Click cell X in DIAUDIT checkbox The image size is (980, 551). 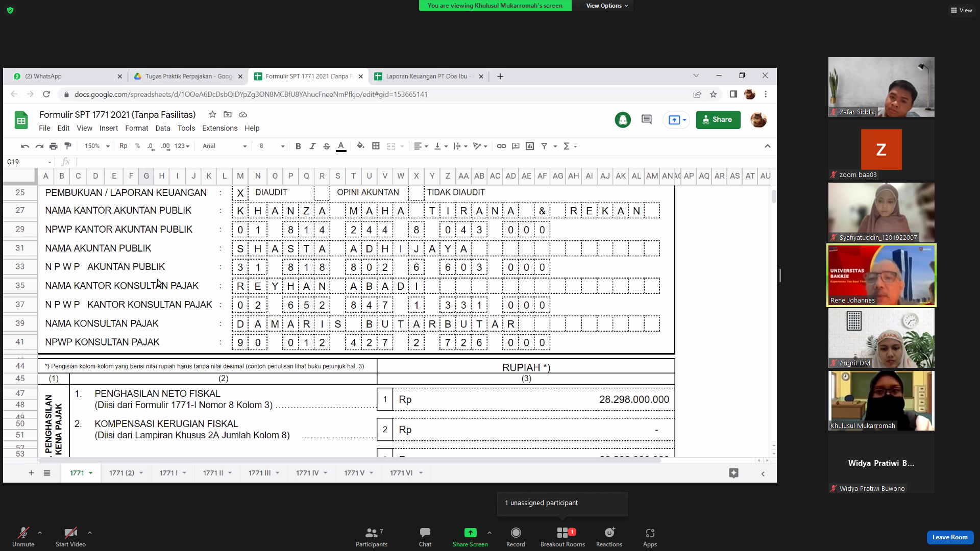coord(240,193)
